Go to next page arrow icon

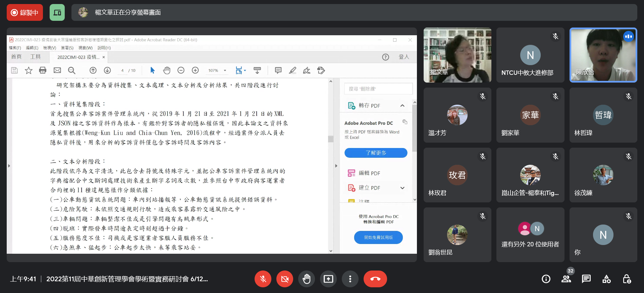point(107,70)
